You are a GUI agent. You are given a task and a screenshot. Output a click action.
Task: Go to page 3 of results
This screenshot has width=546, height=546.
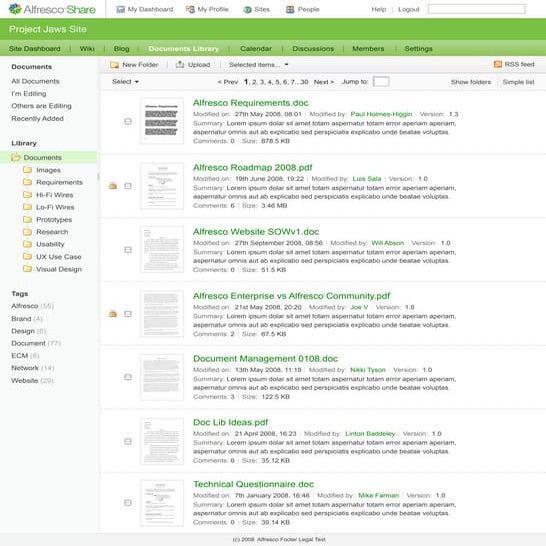pos(262,82)
